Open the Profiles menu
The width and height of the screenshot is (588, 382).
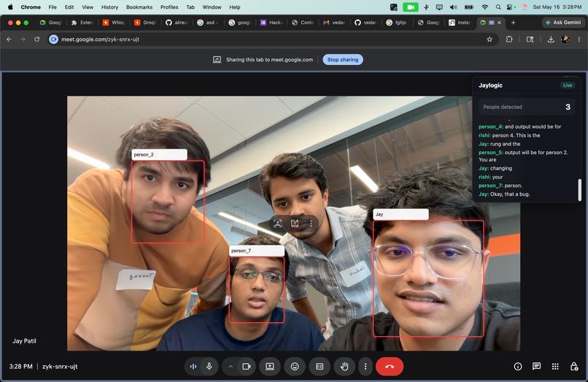(169, 7)
